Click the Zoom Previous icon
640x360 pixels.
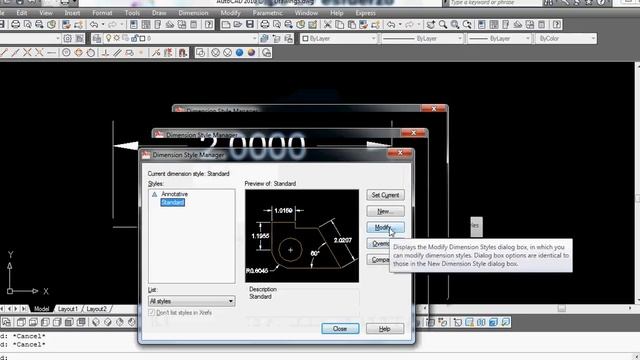point(467,24)
